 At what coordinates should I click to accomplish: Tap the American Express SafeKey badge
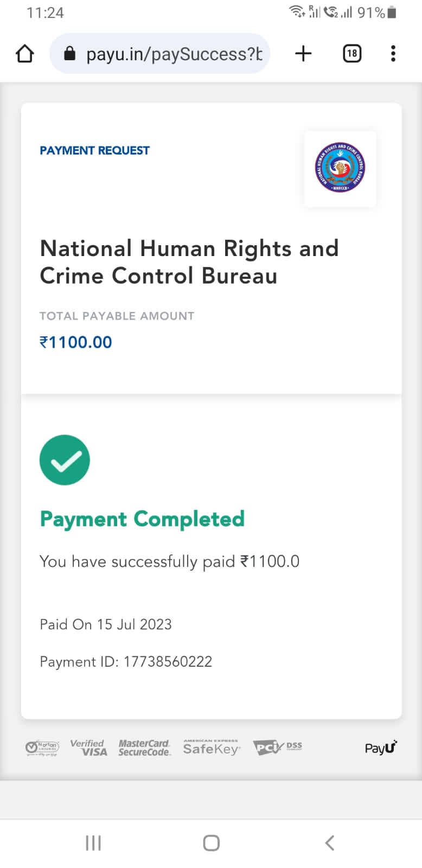tap(211, 748)
